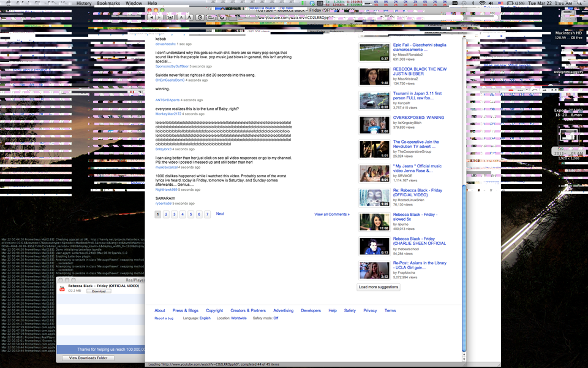The image size is (588, 368).
Task: Click the About footer link
Action: pyautogui.click(x=160, y=310)
